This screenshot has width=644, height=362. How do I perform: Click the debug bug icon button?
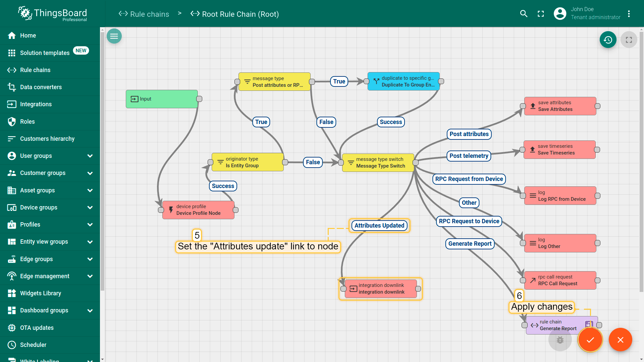[x=560, y=340]
